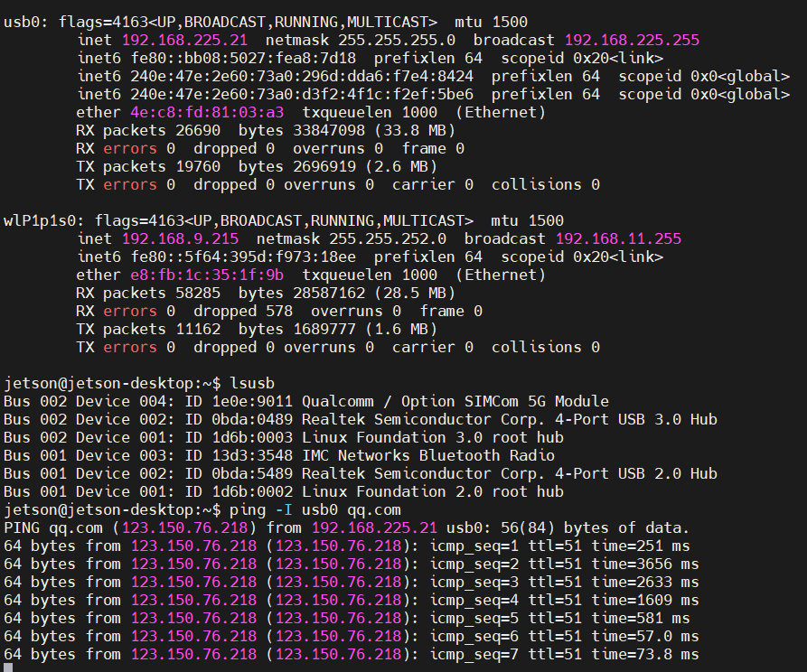The width and height of the screenshot is (807, 672).
Task: Click the wlP1p1s0 interface name
Action: click(x=40, y=220)
